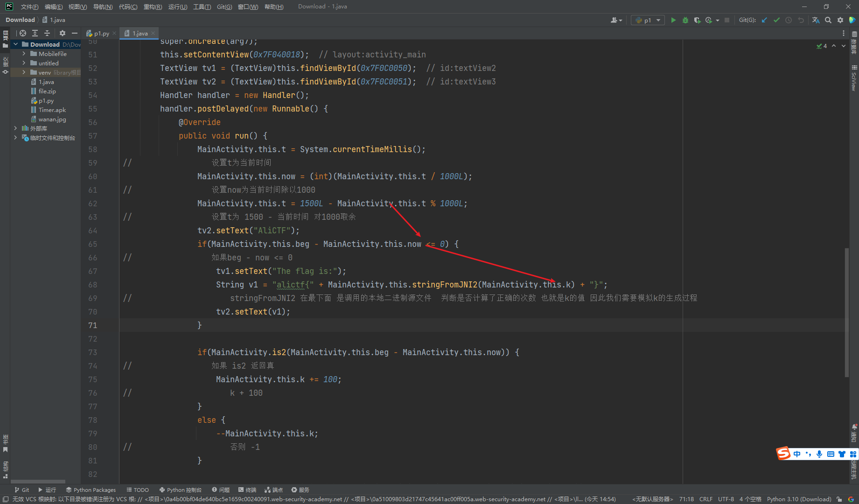Click Download breadcrumb in navigation bar

(20, 20)
